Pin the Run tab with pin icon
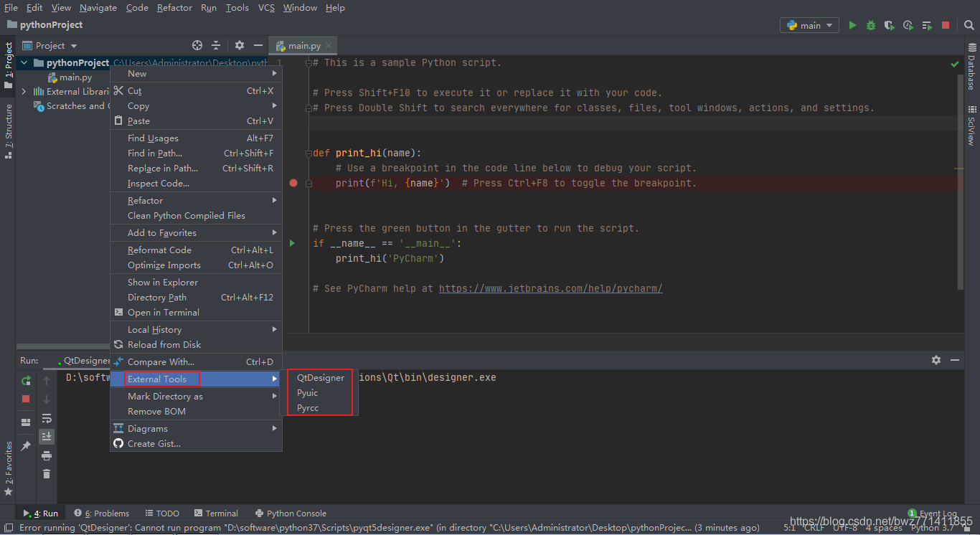 tap(26, 445)
